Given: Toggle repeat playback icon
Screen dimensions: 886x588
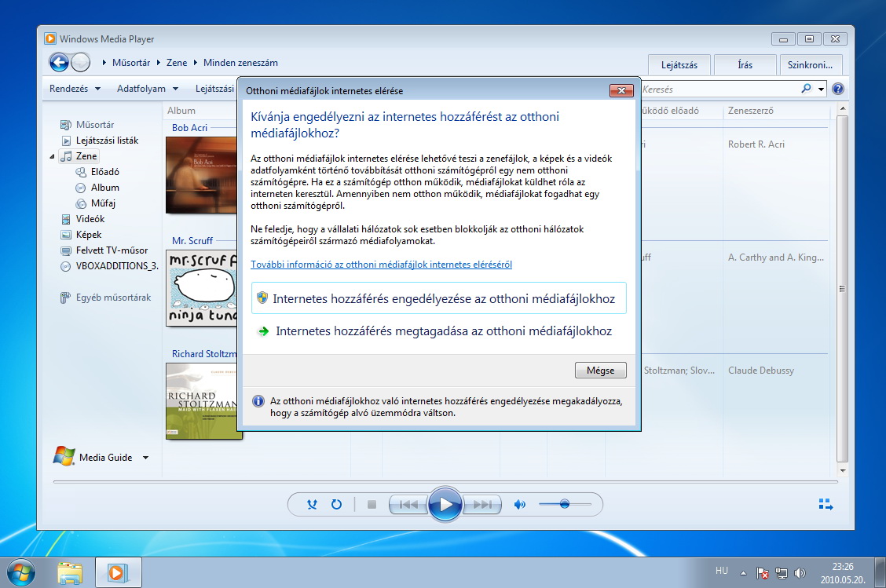Looking at the screenshot, I should 336,505.
